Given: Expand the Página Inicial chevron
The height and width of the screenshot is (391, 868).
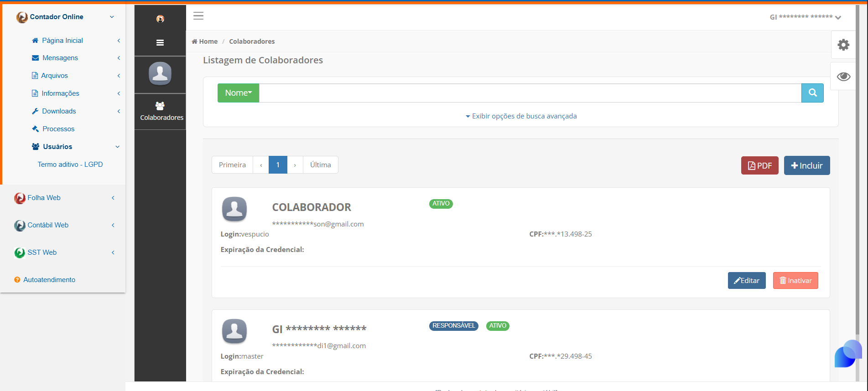Looking at the screenshot, I should pos(119,41).
